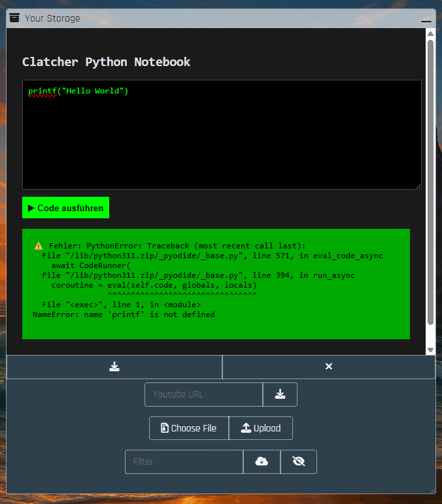The height and width of the screenshot is (504, 442).
Task: Click the warning triangle icon in error output
Action: (x=39, y=246)
